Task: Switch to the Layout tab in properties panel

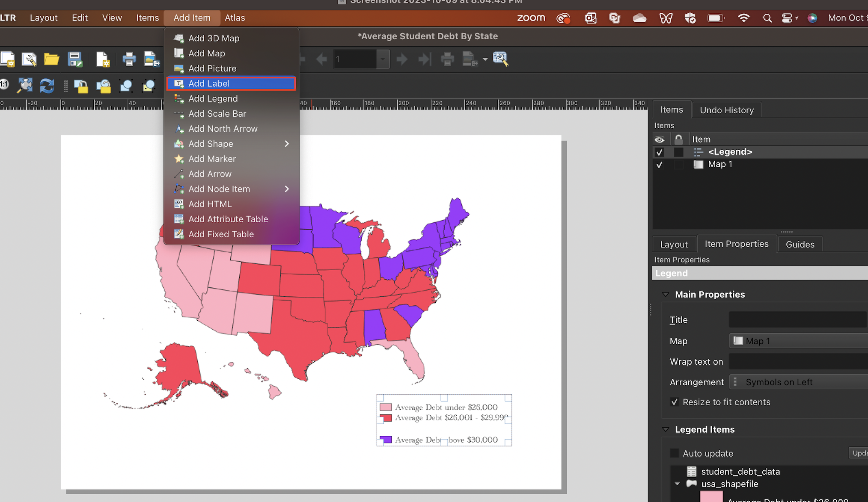Action: tap(674, 245)
